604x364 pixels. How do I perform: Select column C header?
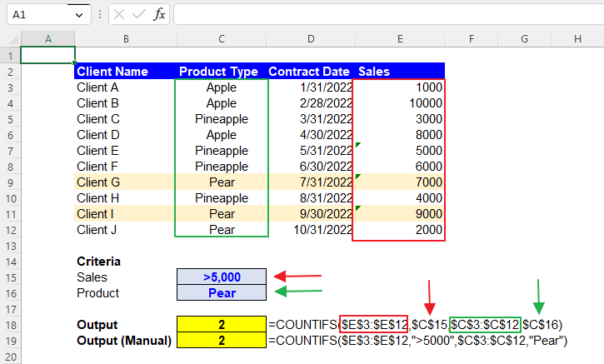click(x=222, y=39)
